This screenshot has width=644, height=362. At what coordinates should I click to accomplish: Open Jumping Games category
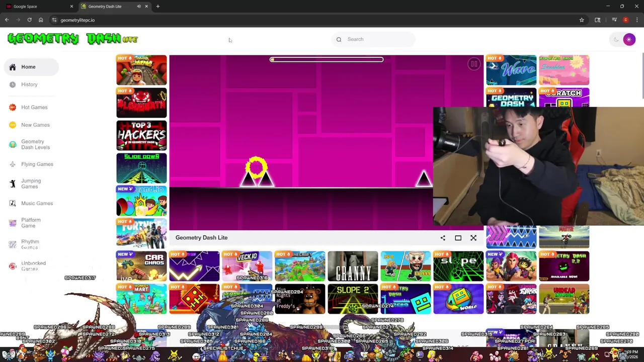point(31,184)
